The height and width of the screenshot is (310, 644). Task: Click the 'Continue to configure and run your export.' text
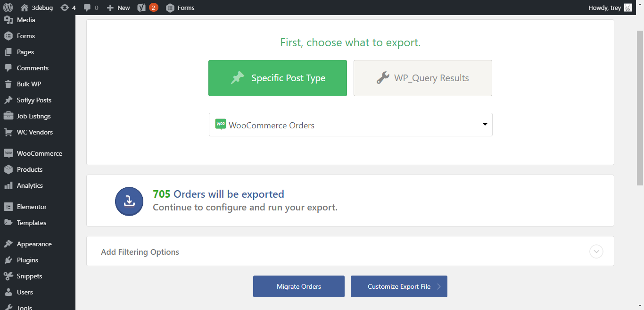(245, 207)
